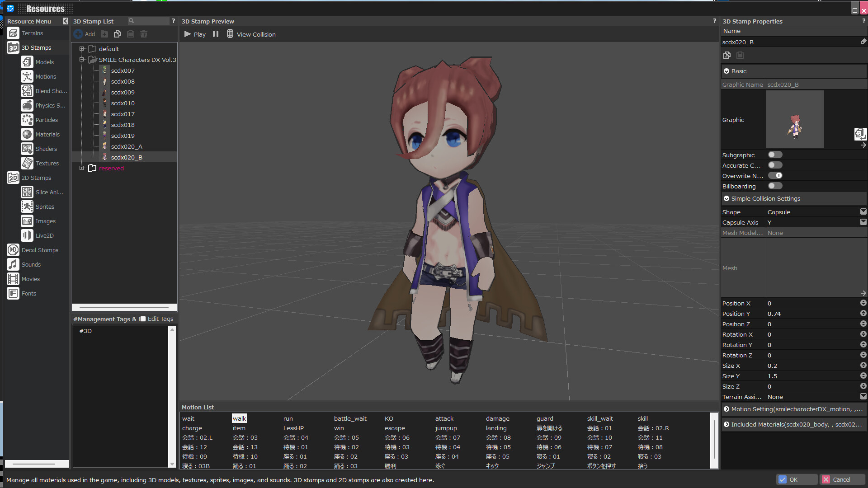Click the copy icon in stamp list toolbar
This screenshot has width=868, height=488.
pyautogui.click(x=118, y=34)
